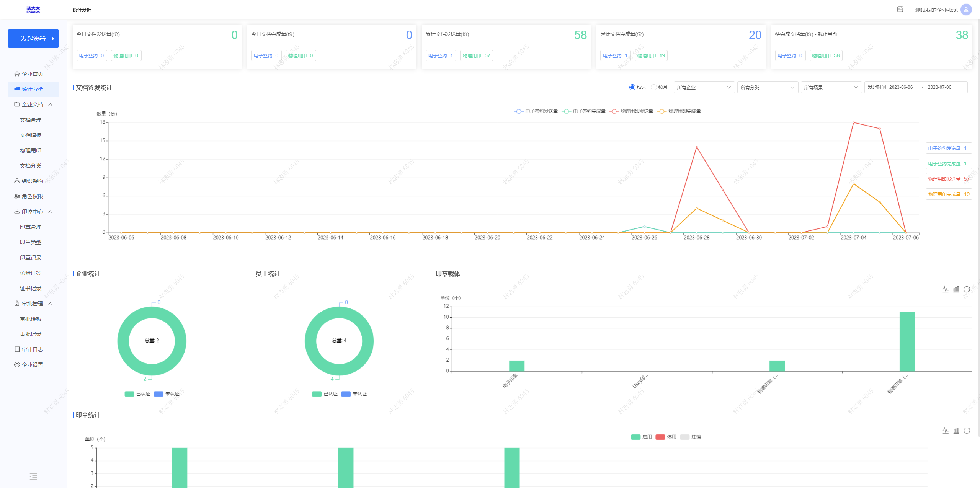Toggle 已认证 legend in 员工统计 chart

click(325, 394)
